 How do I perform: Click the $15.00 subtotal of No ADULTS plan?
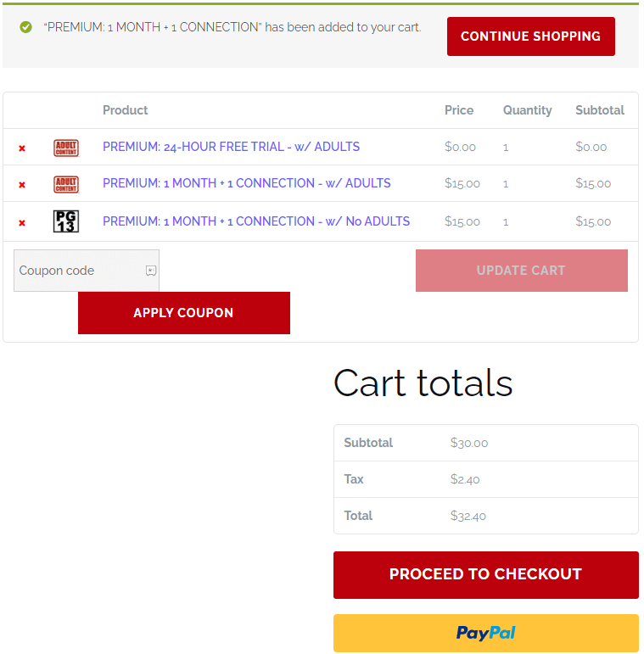593,221
